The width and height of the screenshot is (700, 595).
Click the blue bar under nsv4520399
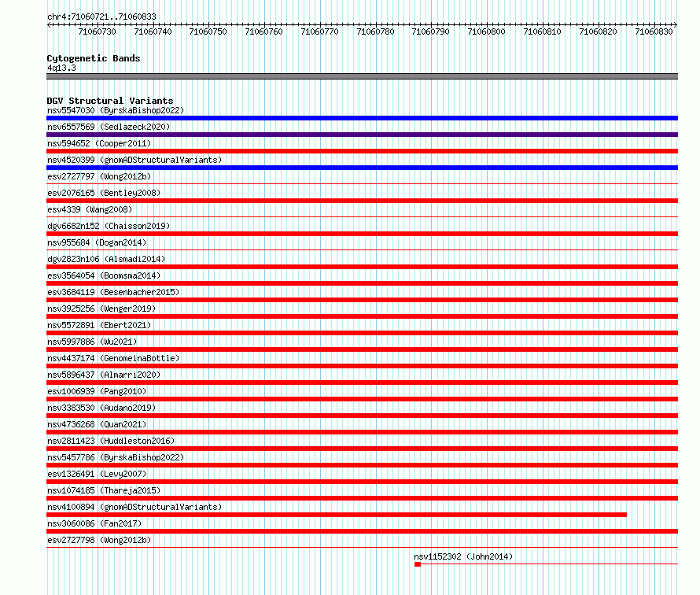pos(362,168)
